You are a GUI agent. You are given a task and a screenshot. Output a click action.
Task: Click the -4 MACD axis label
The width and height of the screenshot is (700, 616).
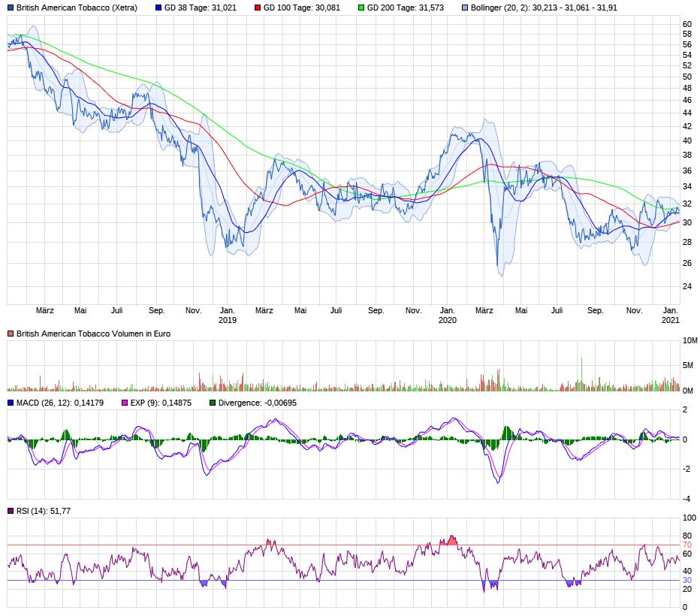[x=686, y=499]
